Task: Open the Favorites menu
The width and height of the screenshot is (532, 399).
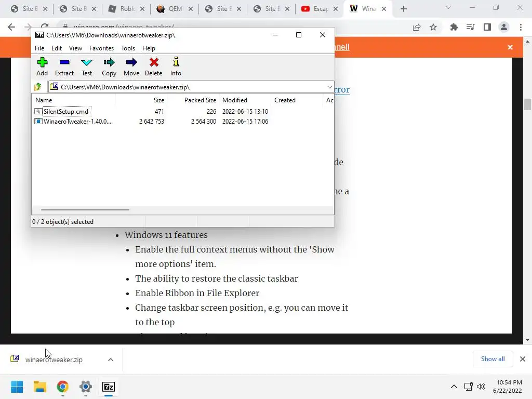Action: tap(101, 48)
